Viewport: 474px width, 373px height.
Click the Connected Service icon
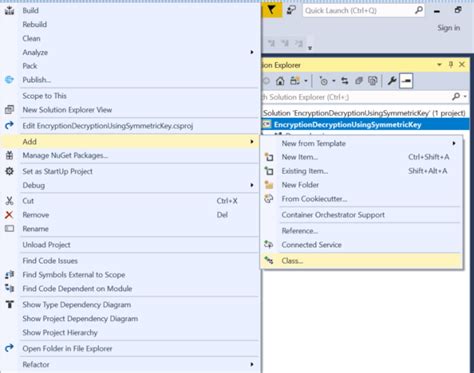(269, 244)
